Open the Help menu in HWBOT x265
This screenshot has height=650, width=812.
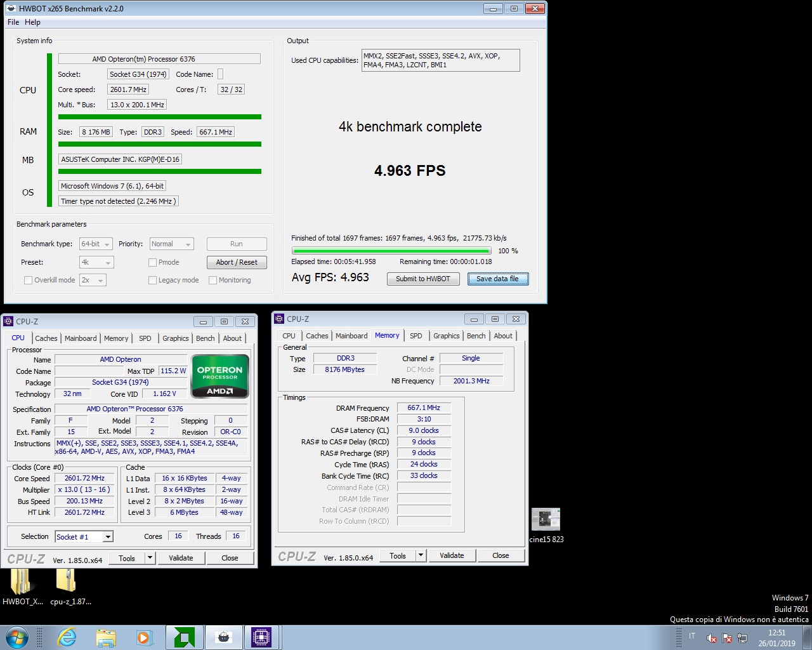[32, 22]
